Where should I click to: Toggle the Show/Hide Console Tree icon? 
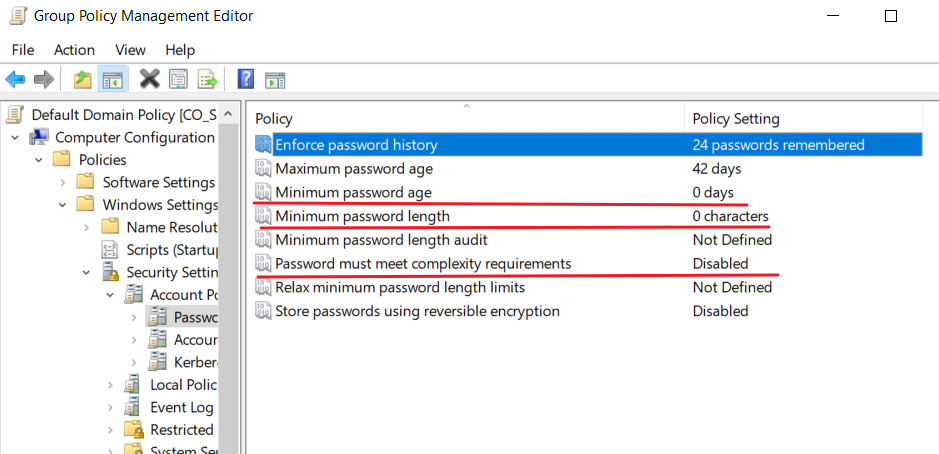[x=113, y=79]
